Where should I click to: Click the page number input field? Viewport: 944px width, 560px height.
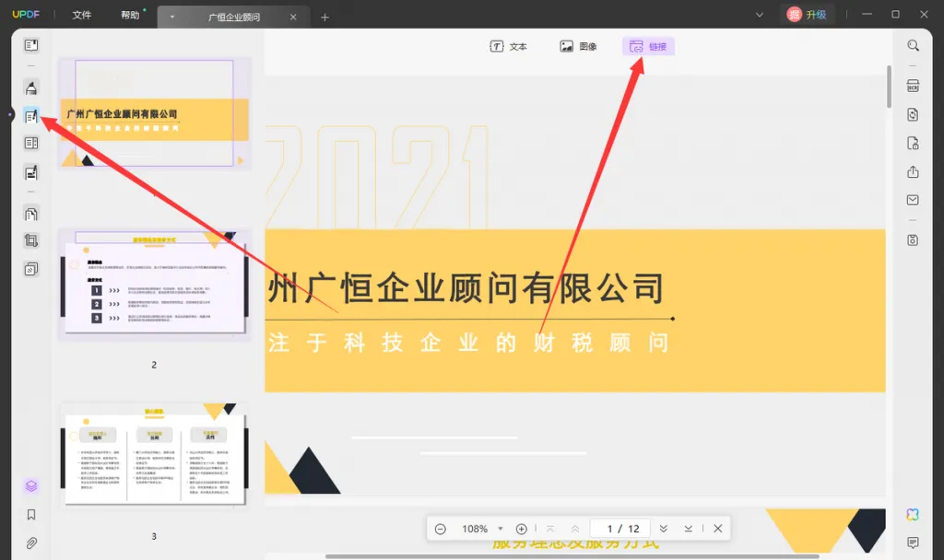click(622, 529)
